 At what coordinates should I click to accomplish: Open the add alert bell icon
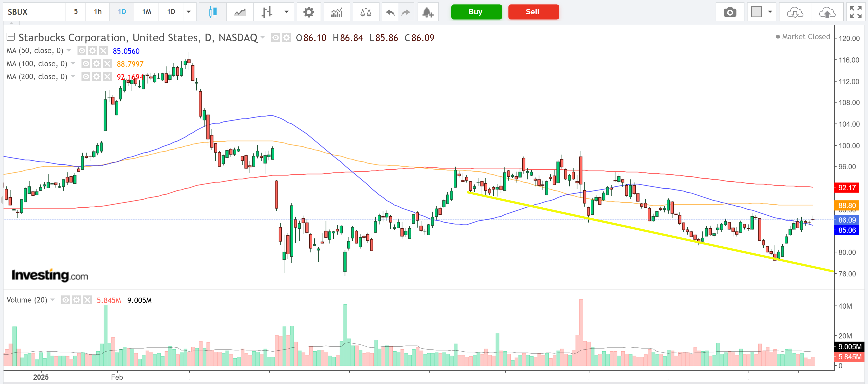(428, 12)
